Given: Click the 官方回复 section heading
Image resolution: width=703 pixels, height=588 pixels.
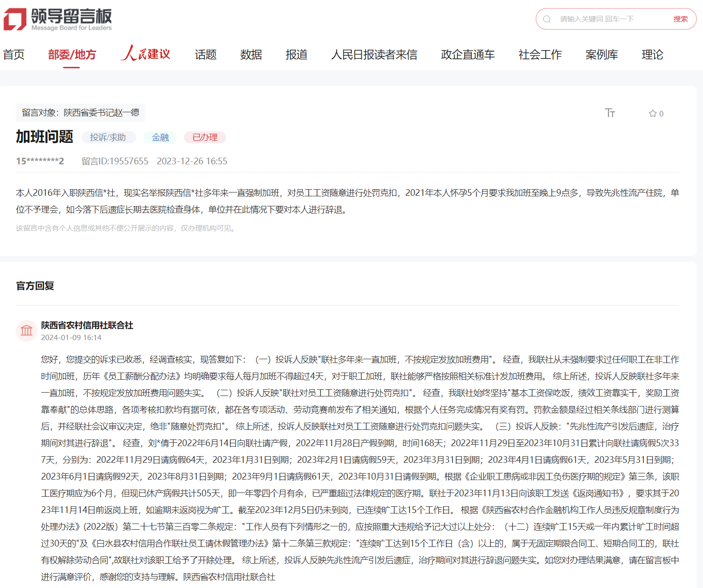Looking at the screenshot, I should (35, 286).
